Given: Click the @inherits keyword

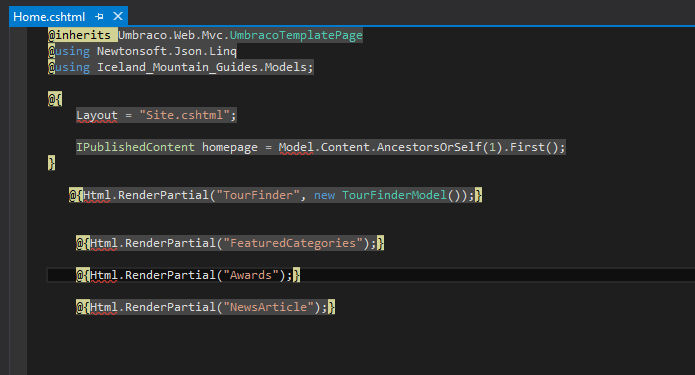Looking at the screenshot, I should pyautogui.click(x=80, y=35).
